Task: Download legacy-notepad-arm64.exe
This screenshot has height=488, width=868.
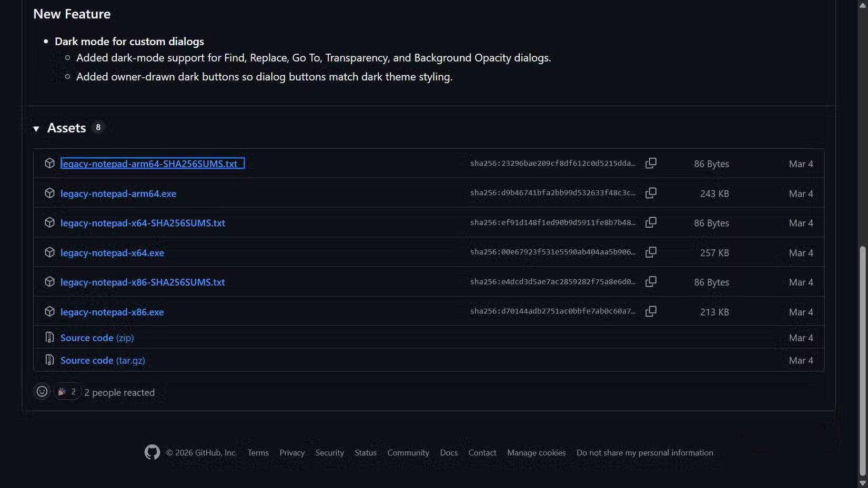Action: pos(118,194)
